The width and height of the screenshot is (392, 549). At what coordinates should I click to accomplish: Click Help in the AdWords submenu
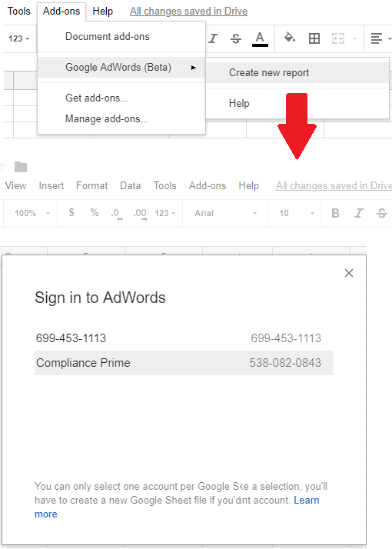297,103
